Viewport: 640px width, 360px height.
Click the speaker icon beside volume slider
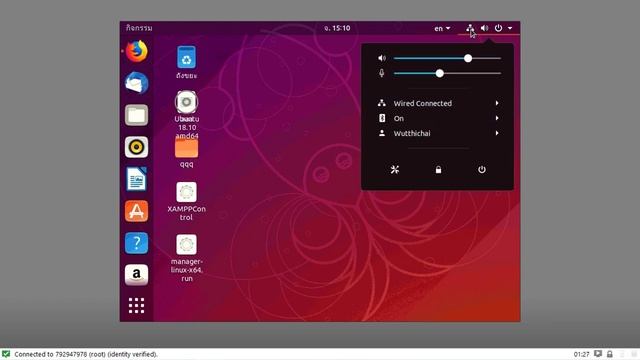[x=382, y=58]
